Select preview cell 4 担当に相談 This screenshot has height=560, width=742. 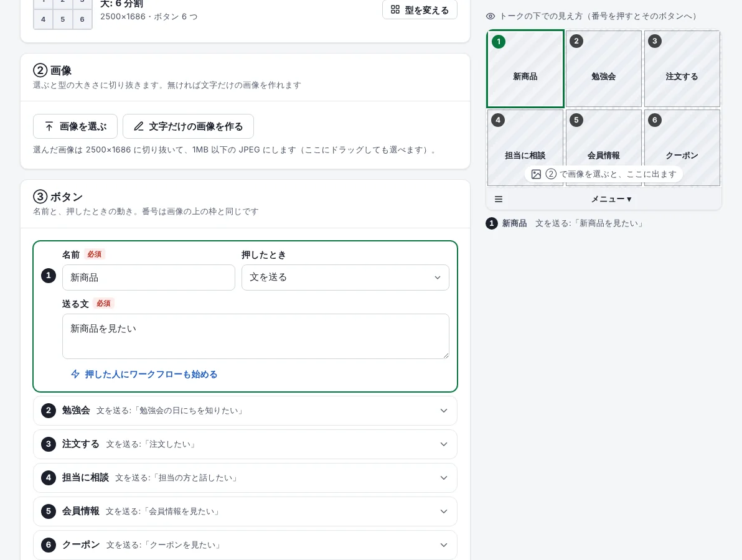525,147
